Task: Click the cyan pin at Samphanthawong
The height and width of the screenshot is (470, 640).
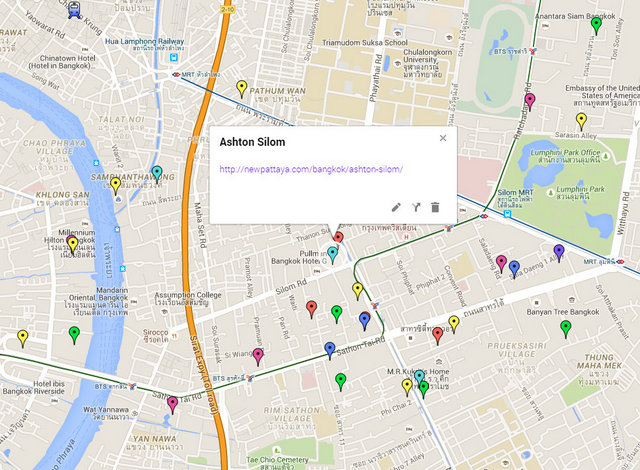Action: (x=157, y=174)
